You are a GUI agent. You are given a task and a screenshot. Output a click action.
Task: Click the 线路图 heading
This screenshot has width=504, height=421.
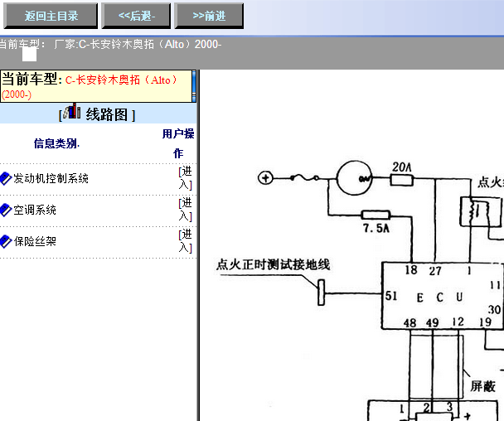(106, 114)
